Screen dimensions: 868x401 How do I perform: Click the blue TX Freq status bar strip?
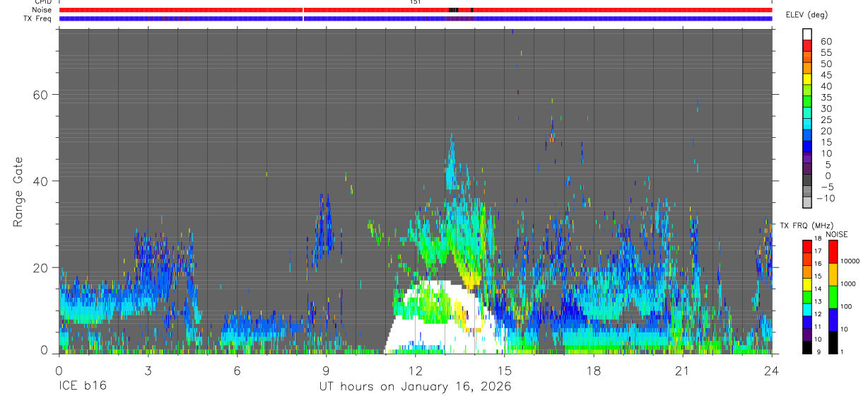415,18
